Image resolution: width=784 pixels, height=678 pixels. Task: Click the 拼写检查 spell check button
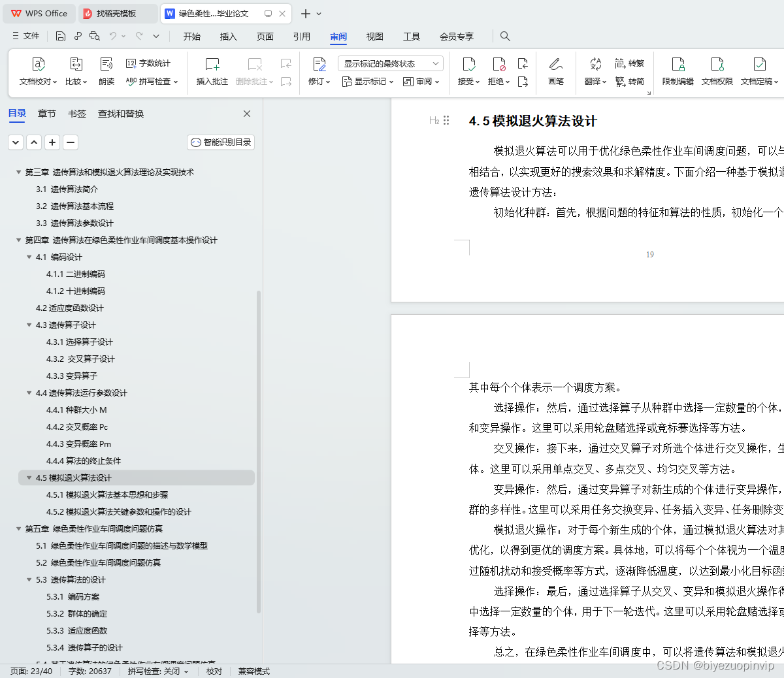click(152, 82)
